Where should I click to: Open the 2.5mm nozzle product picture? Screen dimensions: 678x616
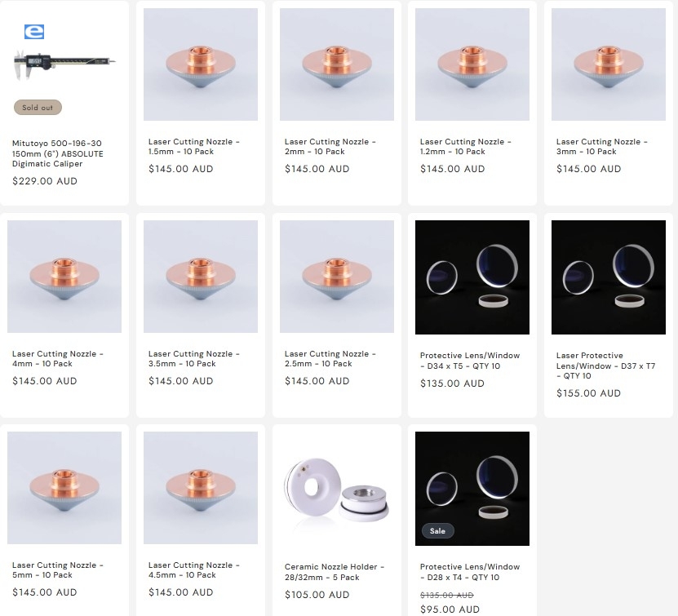point(337,277)
